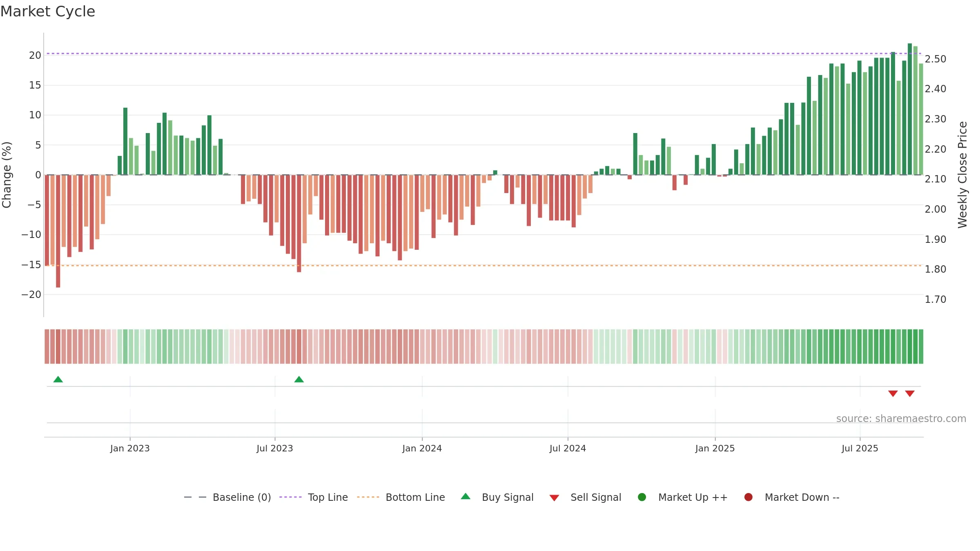Click the Change (%) axis title
980x551 pixels.
(x=7, y=175)
